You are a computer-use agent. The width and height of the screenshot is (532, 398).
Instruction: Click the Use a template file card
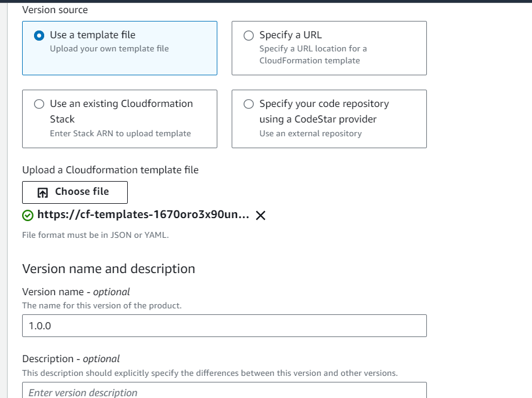(119, 48)
